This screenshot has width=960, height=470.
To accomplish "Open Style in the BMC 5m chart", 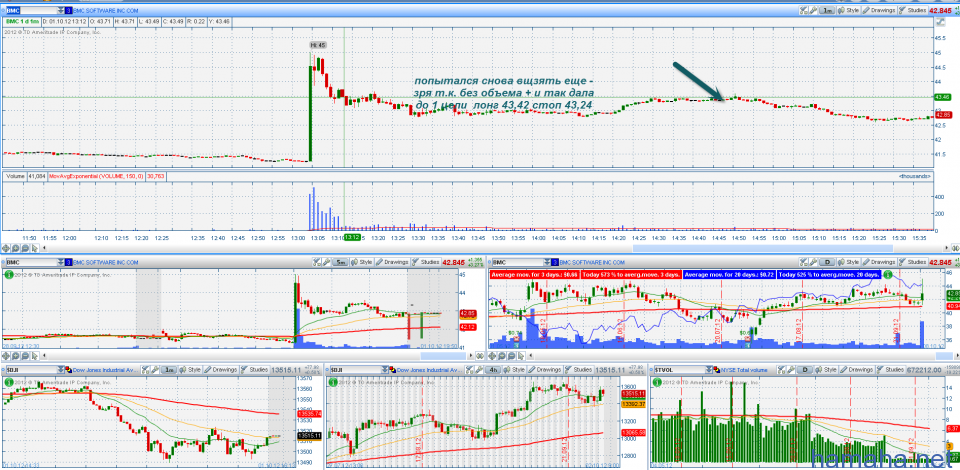I will click(361, 262).
